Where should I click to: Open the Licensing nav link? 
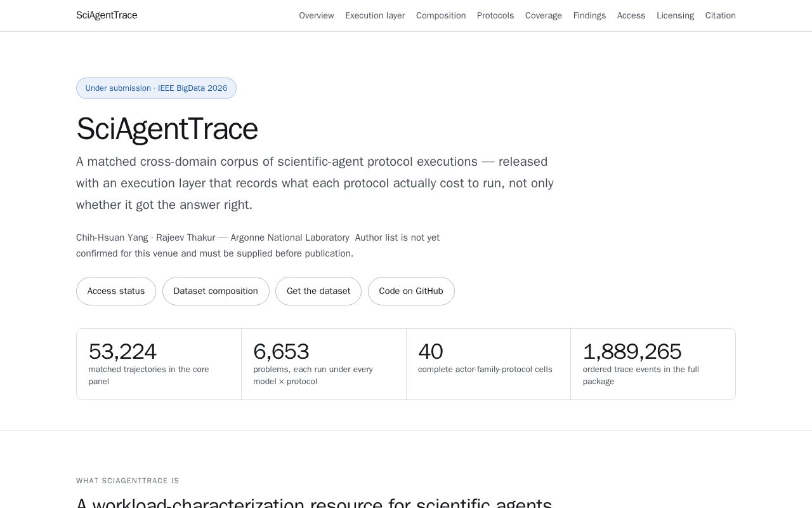coord(675,15)
